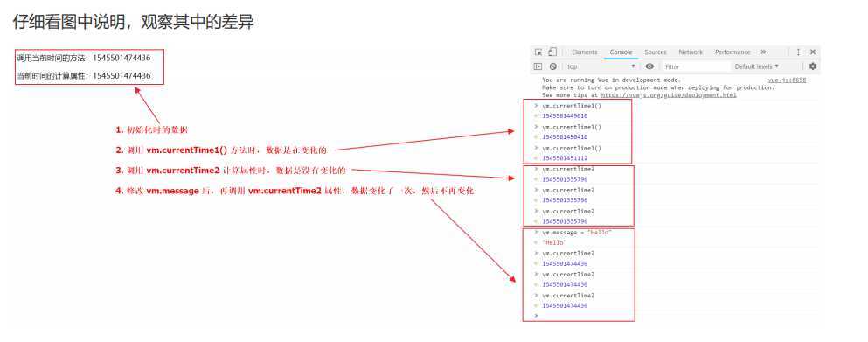Activate the inspect element picker icon
The width and height of the screenshot is (868, 342).
(x=538, y=52)
